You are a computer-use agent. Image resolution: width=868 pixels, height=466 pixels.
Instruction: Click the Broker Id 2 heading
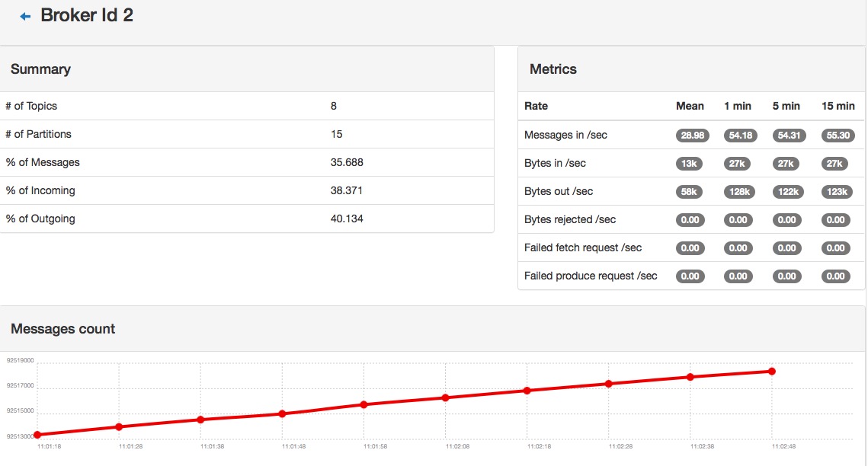87,15
